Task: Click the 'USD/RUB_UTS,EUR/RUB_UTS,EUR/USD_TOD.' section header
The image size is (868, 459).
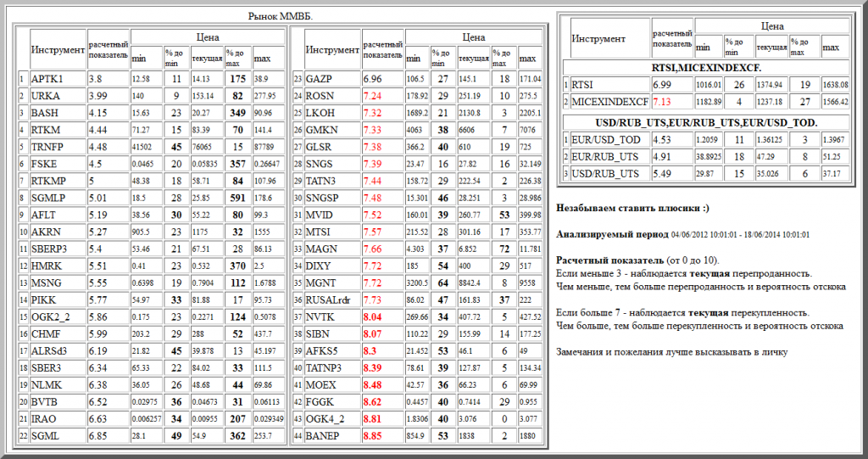Action: [x=706, y=123]
